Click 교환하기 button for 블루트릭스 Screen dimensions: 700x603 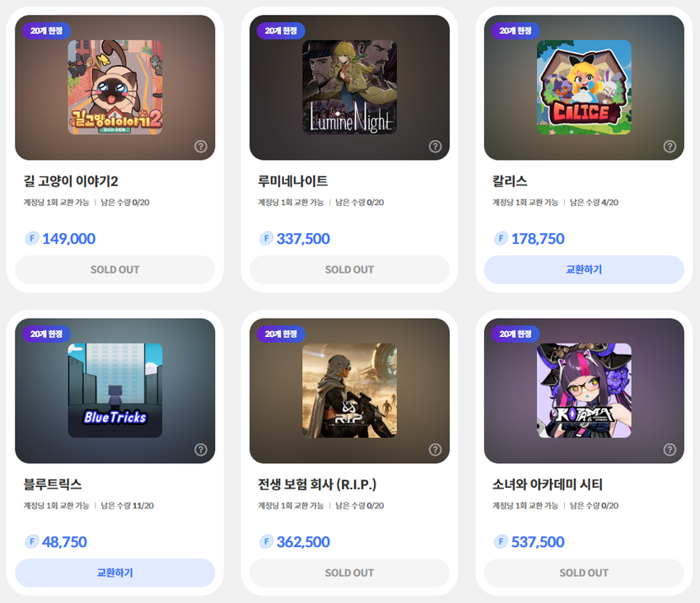(114, 573)
